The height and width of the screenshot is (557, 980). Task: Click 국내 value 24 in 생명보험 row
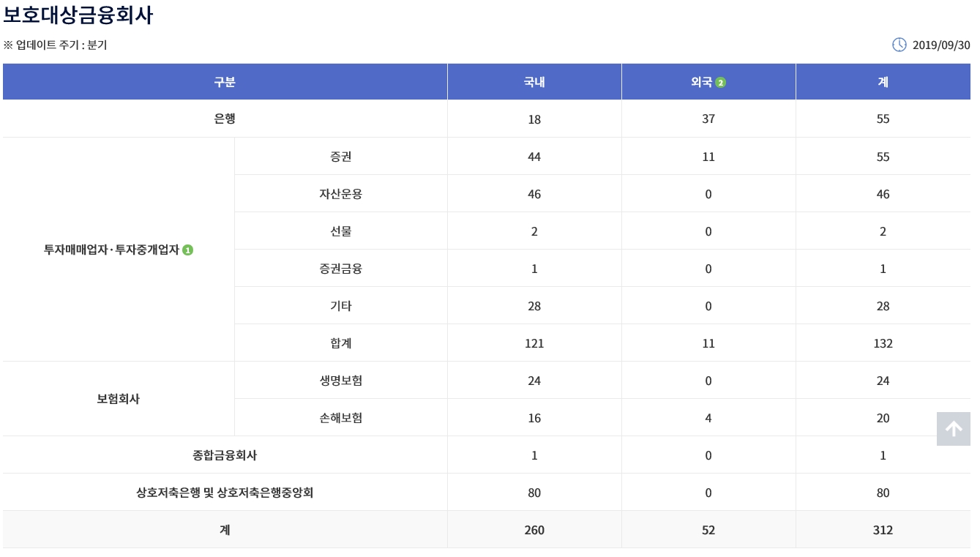534,381
